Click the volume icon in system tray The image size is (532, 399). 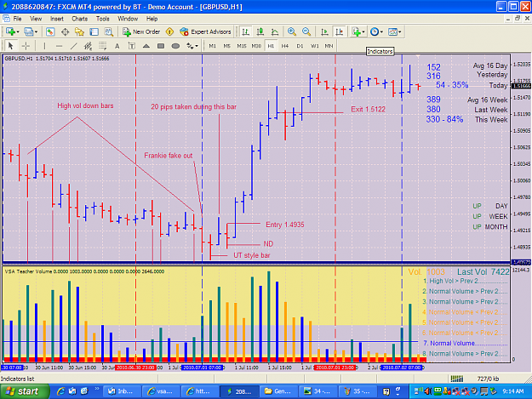(428, 391)
